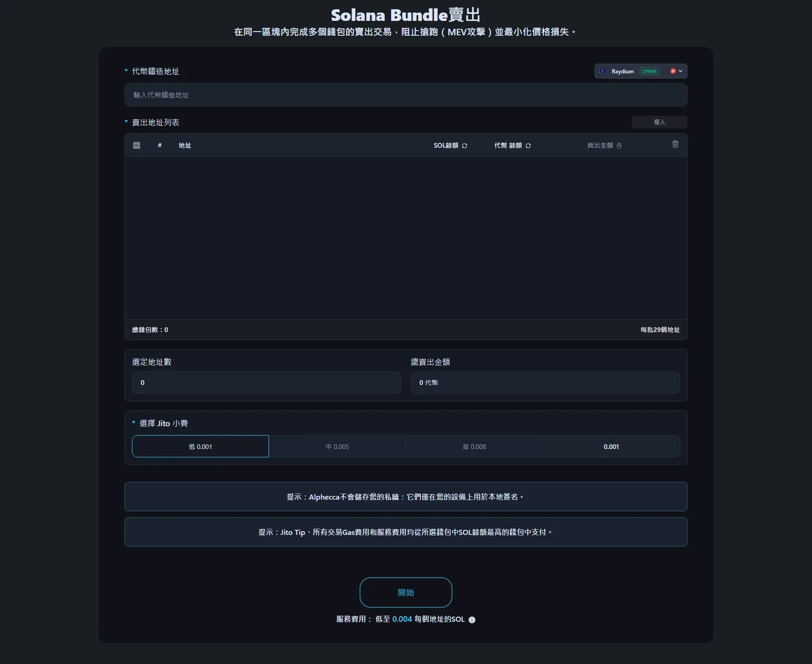The height and width of the screenshot is (664, 812).
Task: Click the 總賣出金額 field
Action: tap(545, 383)
